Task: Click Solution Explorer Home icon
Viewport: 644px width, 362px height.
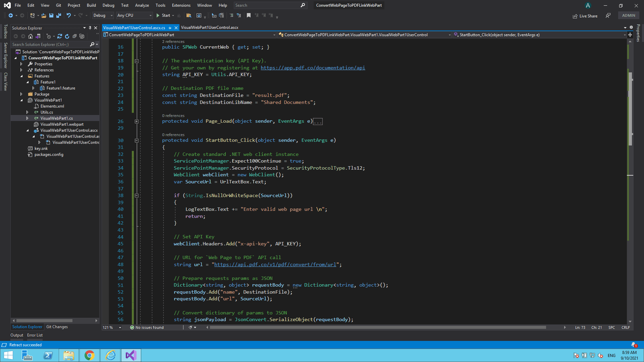Action: (x=31, y=36)
